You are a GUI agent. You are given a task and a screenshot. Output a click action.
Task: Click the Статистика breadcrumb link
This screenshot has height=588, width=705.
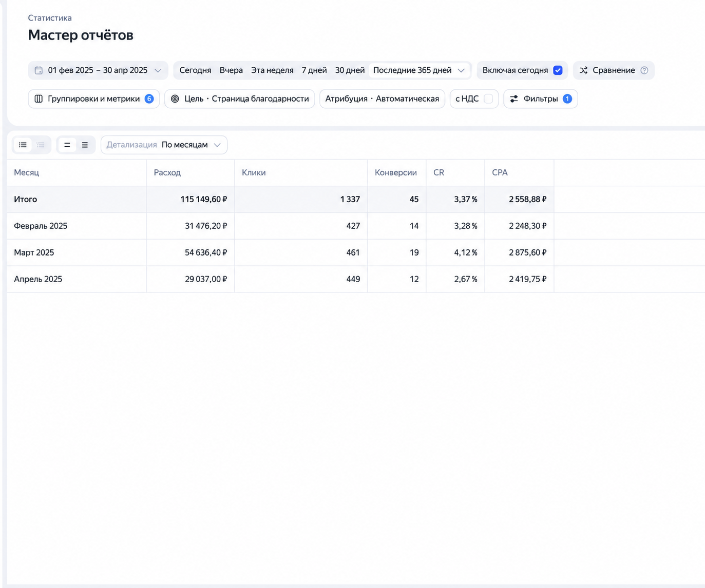pos(50,18)
